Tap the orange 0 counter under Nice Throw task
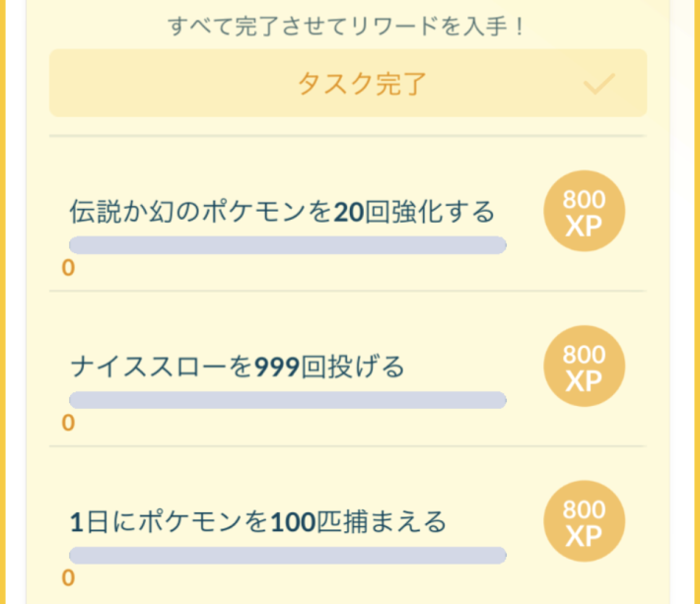 (68, 423)
